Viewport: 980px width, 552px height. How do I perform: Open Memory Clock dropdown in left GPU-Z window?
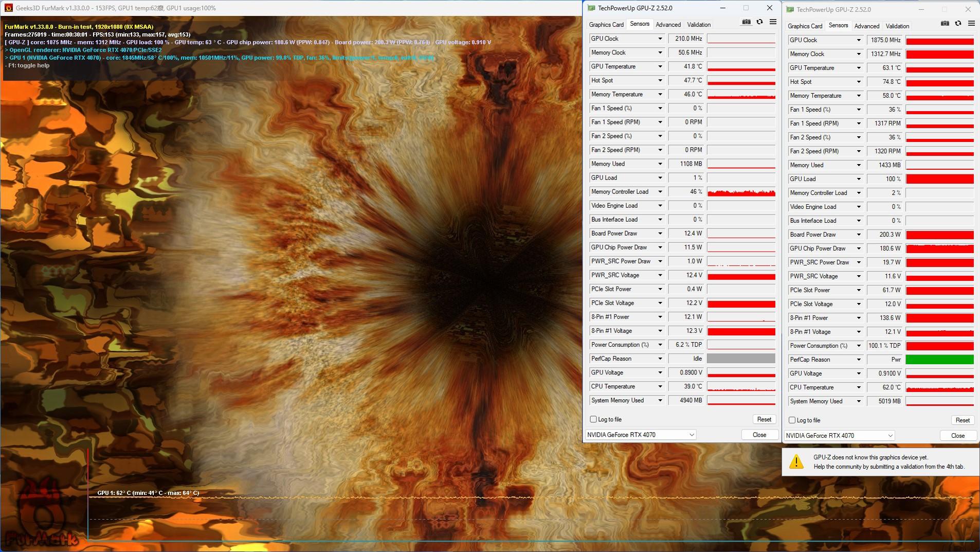(x=660, y=52)
